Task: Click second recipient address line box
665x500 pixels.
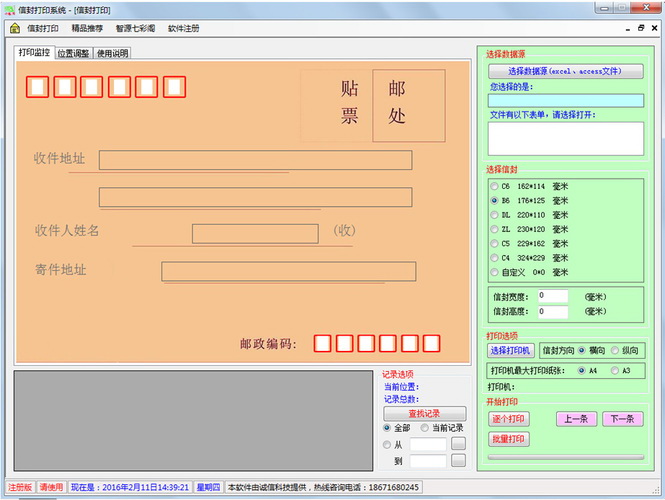Action: 255,197
